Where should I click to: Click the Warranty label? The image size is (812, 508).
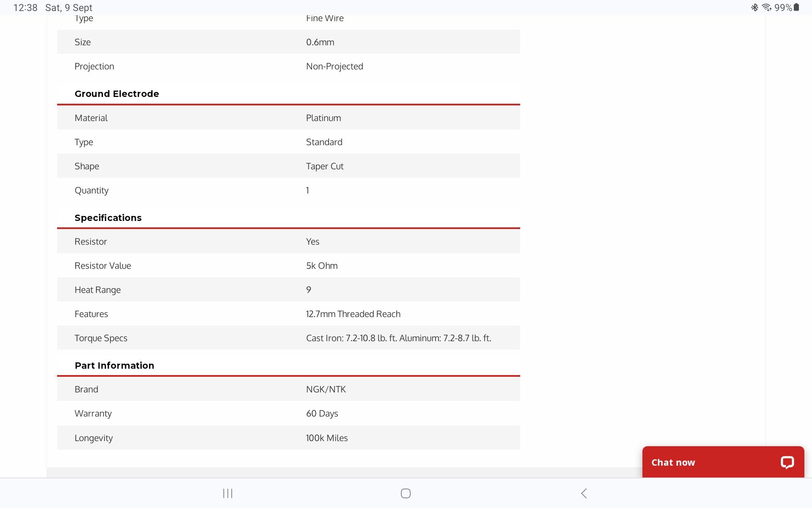tap(93, 414)
